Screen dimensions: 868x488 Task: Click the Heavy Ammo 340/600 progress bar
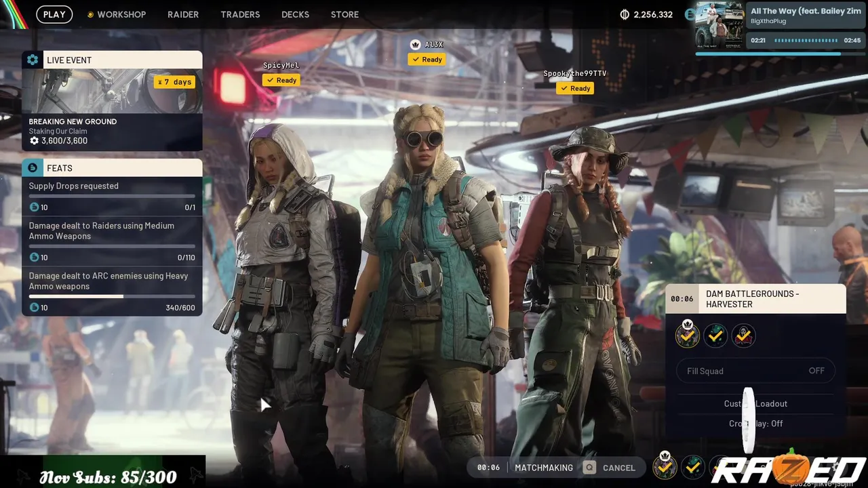pyautogui.click(x=112, y=296)
